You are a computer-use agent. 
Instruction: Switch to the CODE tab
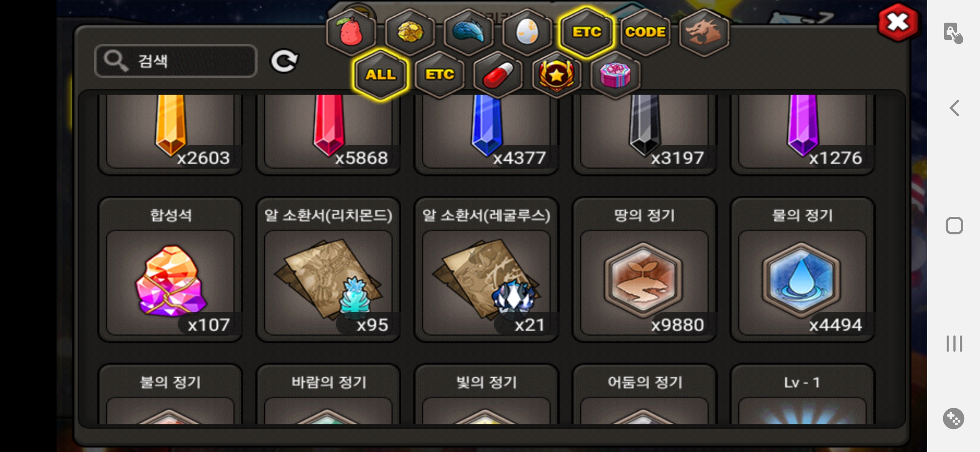(645, 32)
